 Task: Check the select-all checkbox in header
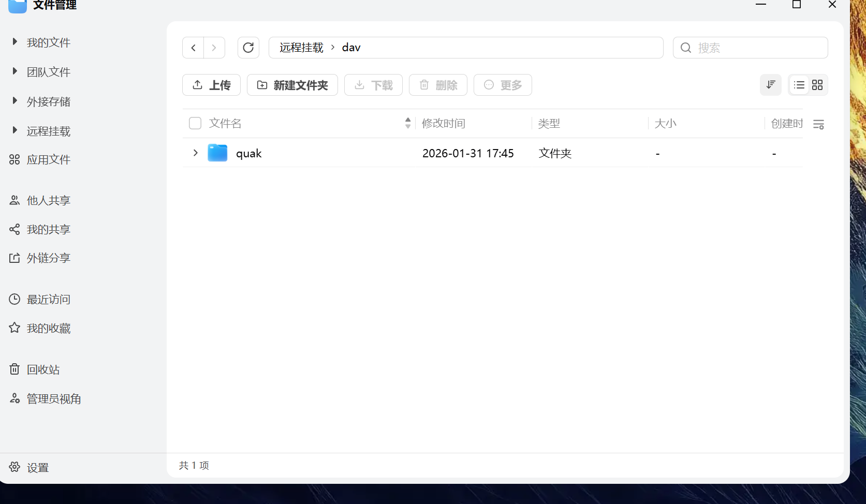pyautogui.click(x=195, y=123)
